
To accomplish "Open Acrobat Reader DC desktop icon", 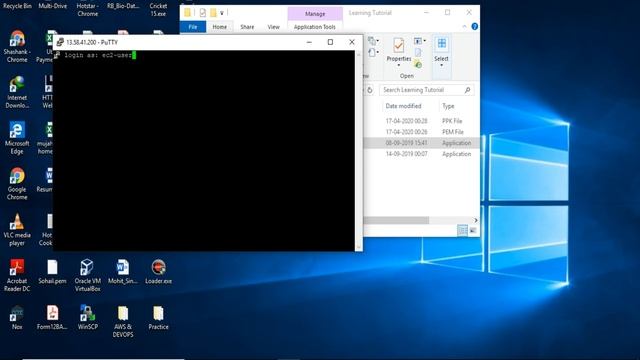I will (17, 276).
